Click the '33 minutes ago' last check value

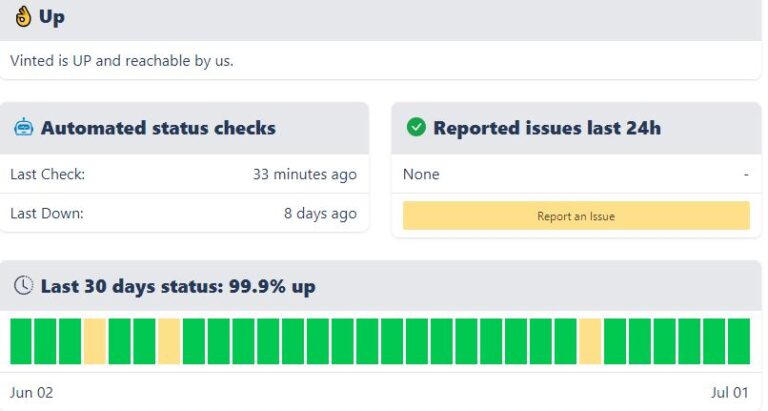(x=304, y=174)
